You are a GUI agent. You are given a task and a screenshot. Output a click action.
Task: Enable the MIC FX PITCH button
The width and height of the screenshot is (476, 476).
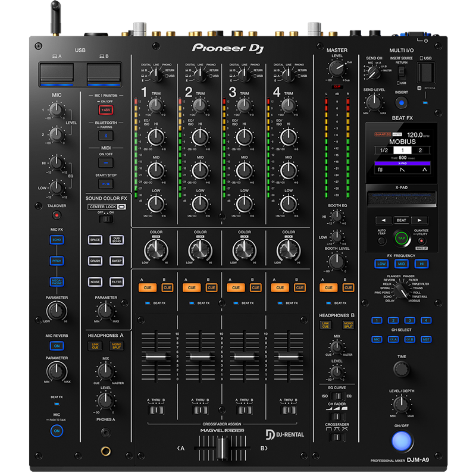pyautogui.click(x=57, y=261)
